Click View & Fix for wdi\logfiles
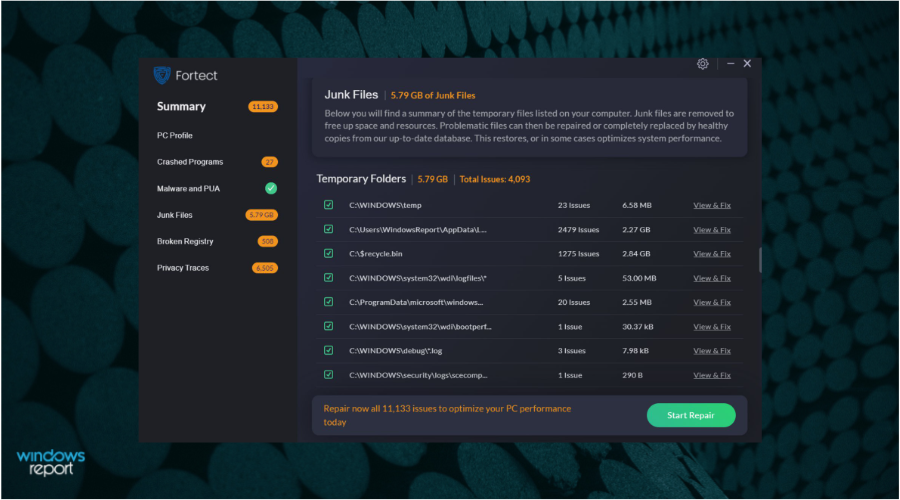The image size is (900, 500). point(712,278)
